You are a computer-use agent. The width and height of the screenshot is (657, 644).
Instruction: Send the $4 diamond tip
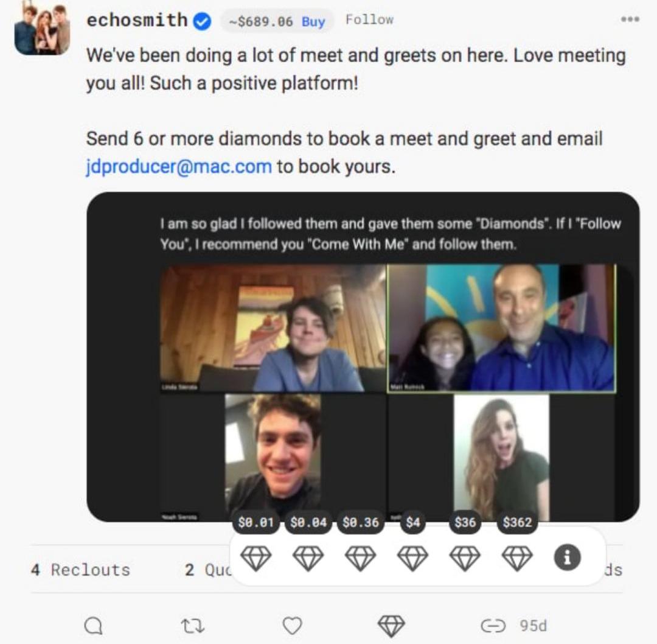pos(412,558)
